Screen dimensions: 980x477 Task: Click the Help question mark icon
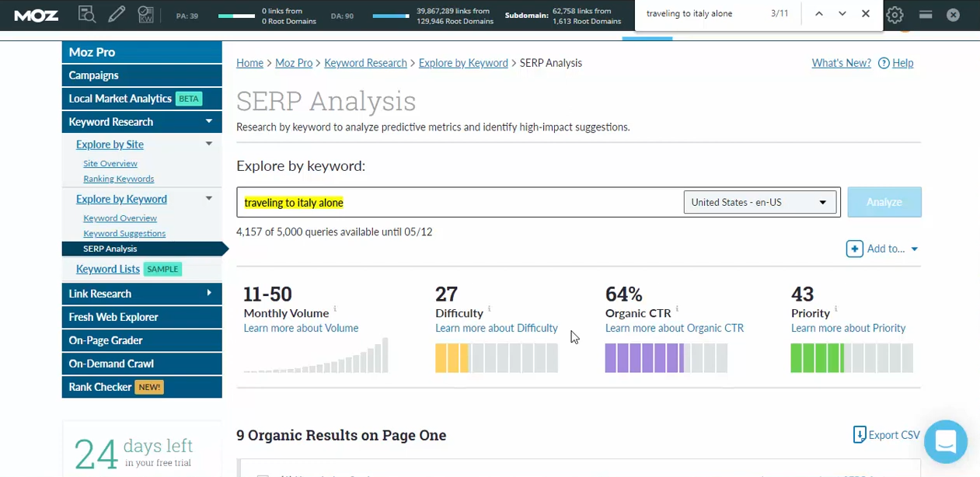pyautogui.click(x=884, y=63)
